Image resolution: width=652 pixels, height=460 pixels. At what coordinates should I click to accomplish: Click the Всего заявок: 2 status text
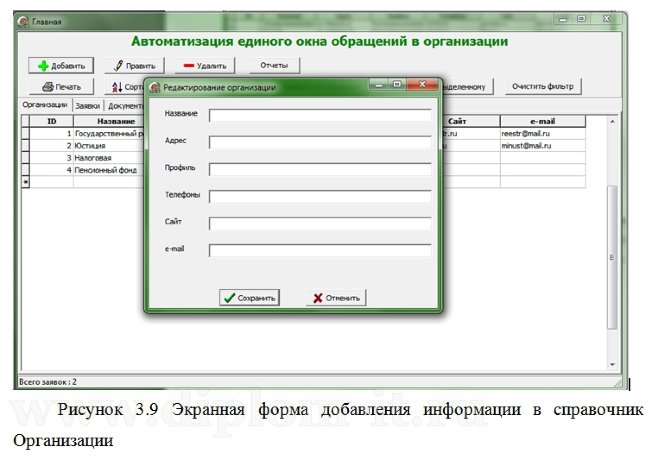tap(48, 382)
